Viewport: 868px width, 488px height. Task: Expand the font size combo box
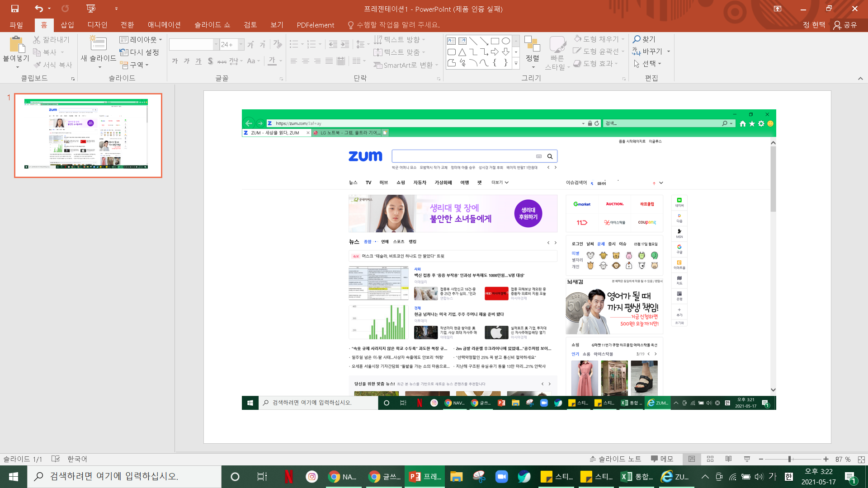(x=241, y=44)
